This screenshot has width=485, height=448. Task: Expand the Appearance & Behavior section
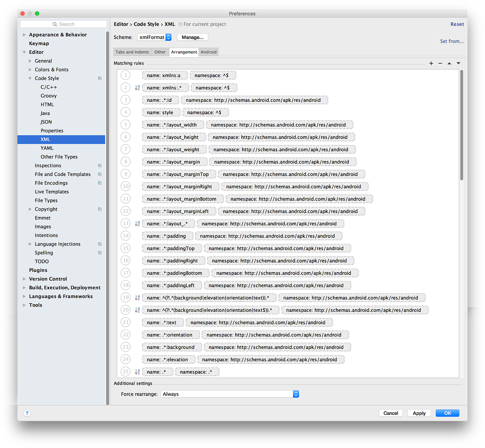click(x=24, y=34)
